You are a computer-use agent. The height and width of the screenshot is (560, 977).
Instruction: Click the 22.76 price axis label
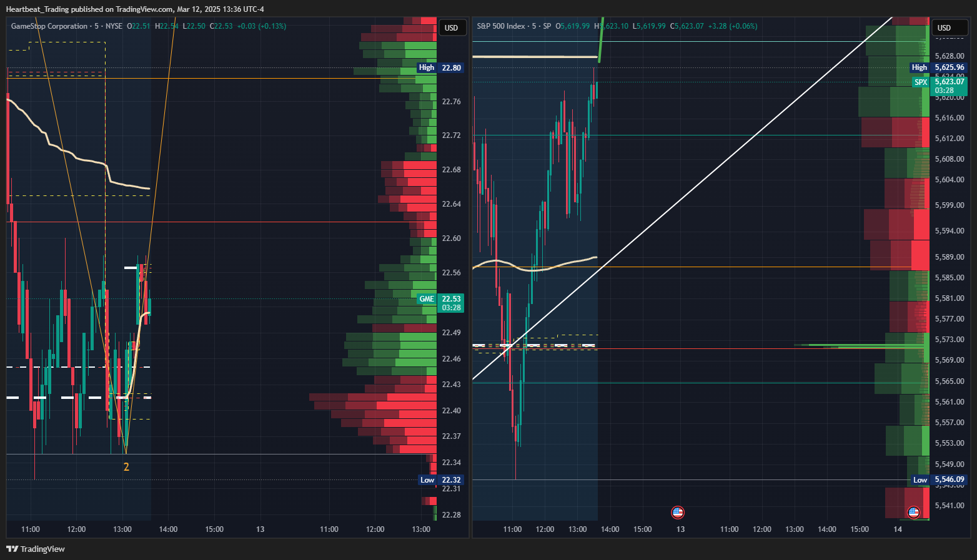tap(451, 102)
